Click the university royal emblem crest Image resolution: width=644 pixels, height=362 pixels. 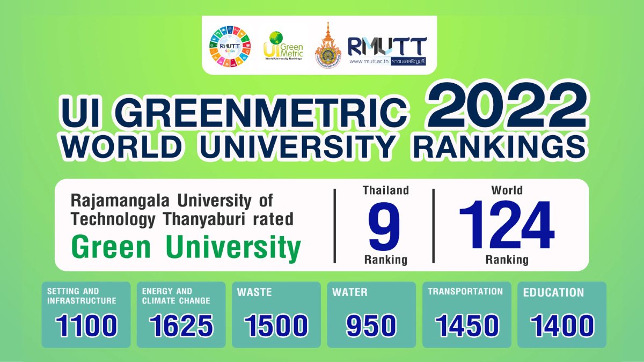[x=328, y=45]
